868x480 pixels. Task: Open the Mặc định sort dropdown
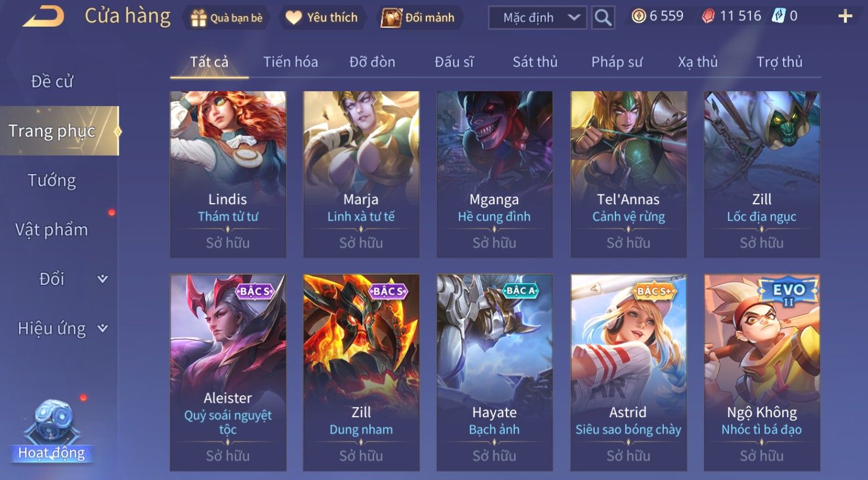coord(538,18)
